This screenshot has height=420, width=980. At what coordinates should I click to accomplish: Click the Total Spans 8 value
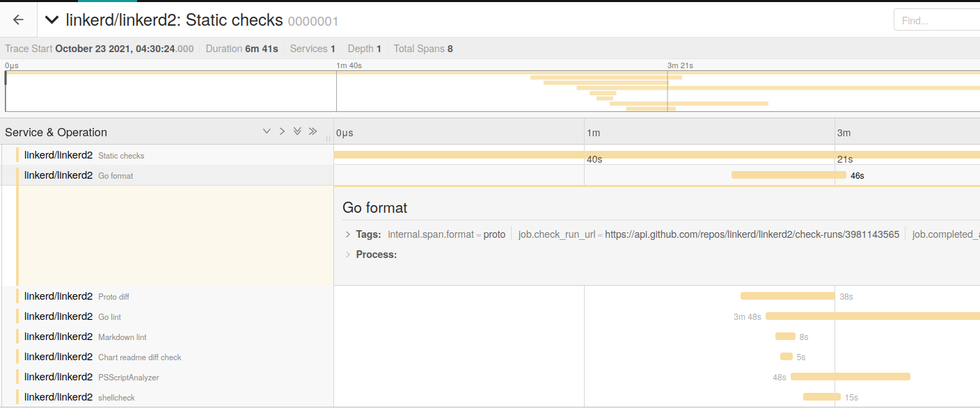[450, 49]
